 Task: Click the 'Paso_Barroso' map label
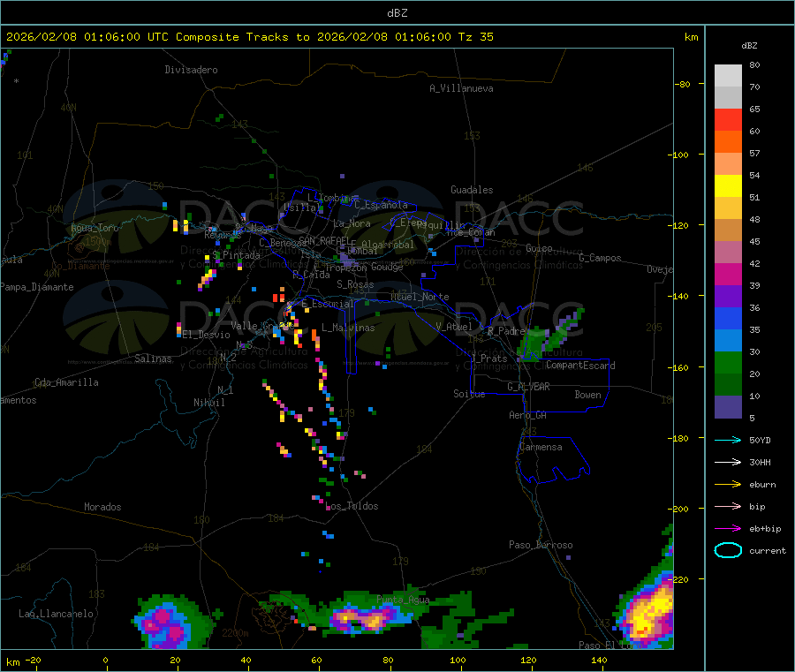click(541, 545)
